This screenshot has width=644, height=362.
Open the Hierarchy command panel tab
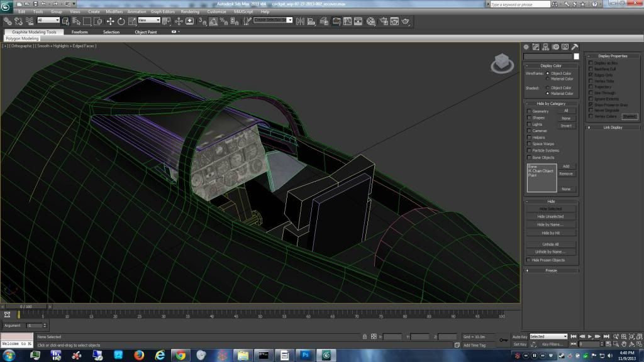(x=545, y=47)
